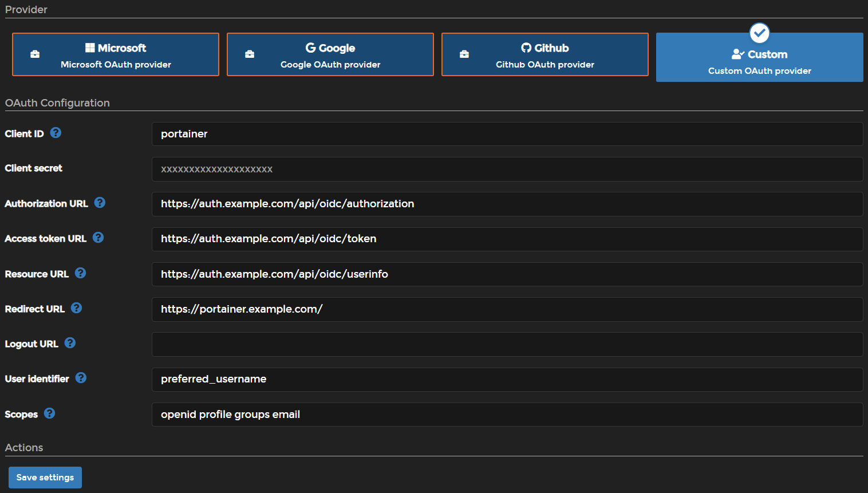Edit the Scopes text field
Image resolution: width=868 pixels, height=493 pixels.
507,415
